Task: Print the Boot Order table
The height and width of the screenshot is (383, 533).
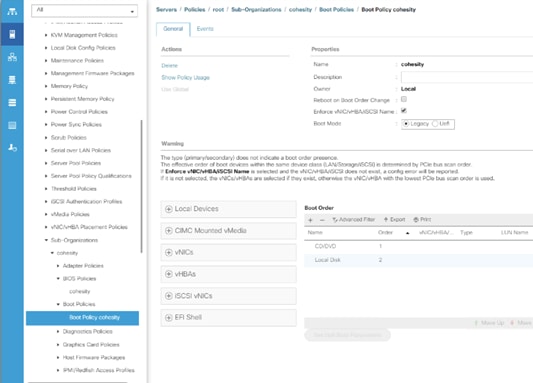Action: tap(422, 220)
